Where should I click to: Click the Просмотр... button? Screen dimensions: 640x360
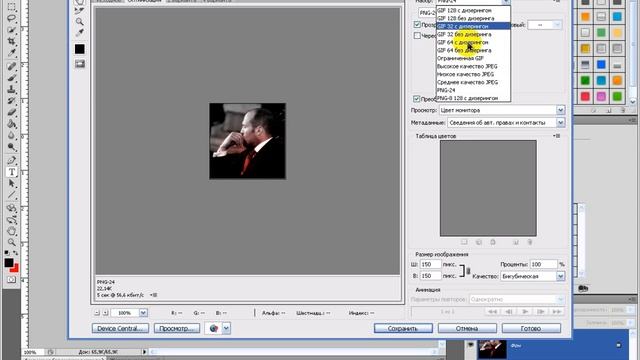click(177, 328)
